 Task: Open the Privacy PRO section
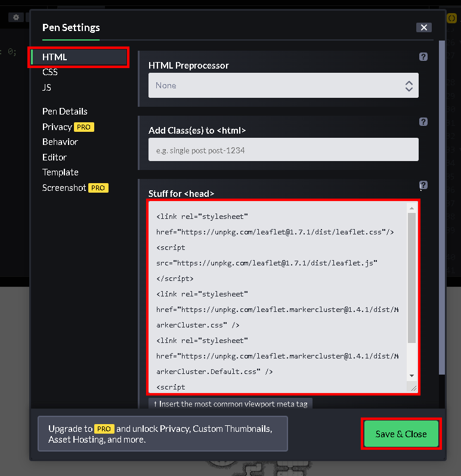coord(68,127)
